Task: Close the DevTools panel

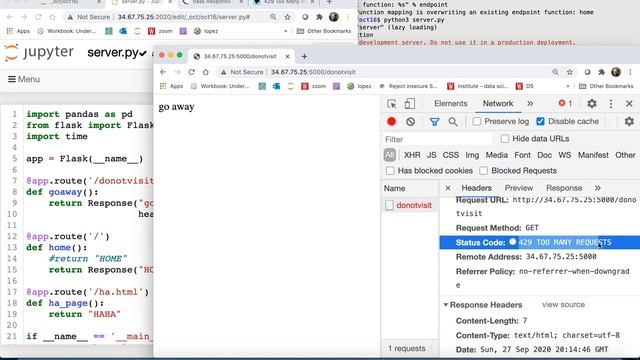Action: [629, 104]
